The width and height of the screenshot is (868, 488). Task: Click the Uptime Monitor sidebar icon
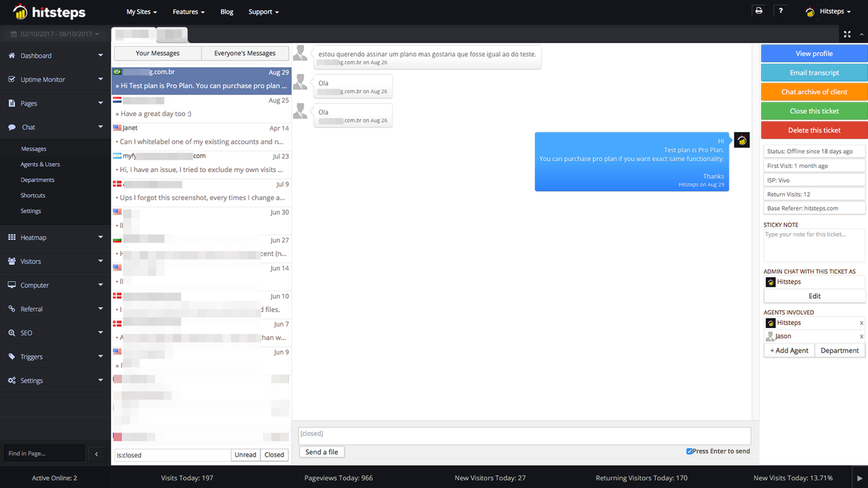point(15,79)
